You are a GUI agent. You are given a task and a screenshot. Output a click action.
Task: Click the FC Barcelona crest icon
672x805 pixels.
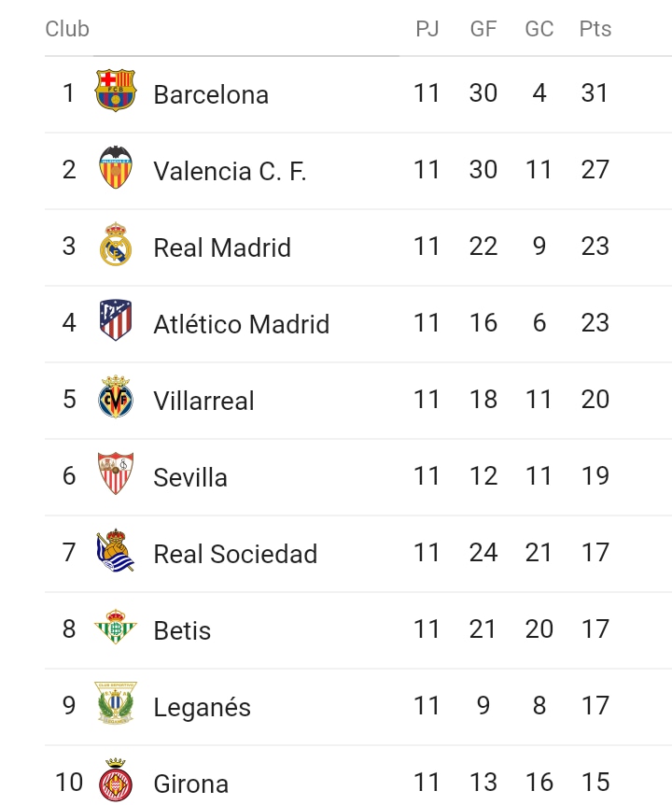point(116,91)
